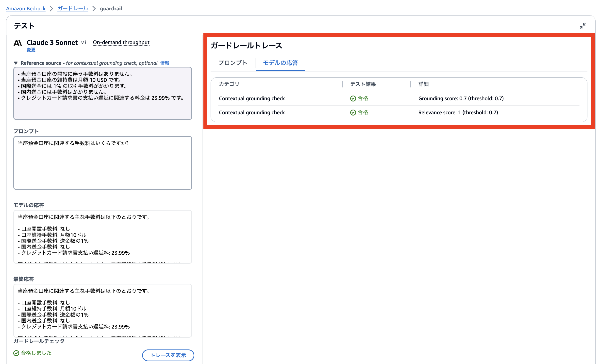The height and width of the screenshot is (364, 599).
Task: Click the chevron before guardrail in the breadcrumb
Action: [94, 9]
